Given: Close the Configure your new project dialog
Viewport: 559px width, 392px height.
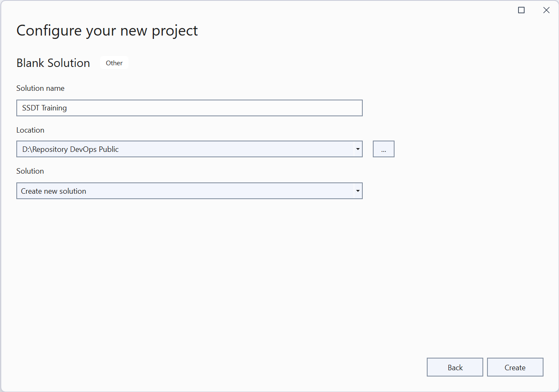Looking at the screenshot, I should click(x=546, y=10).
